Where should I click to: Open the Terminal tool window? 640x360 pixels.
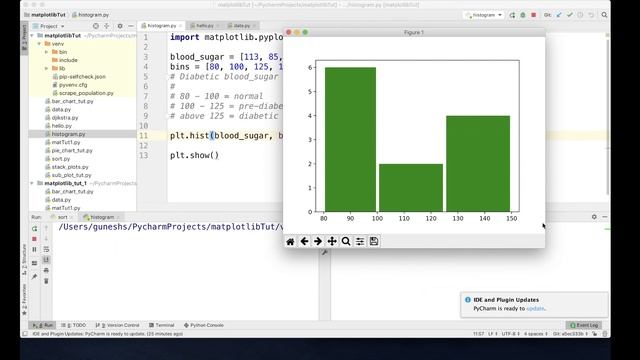pyautogui.click(x=162, y=325)
